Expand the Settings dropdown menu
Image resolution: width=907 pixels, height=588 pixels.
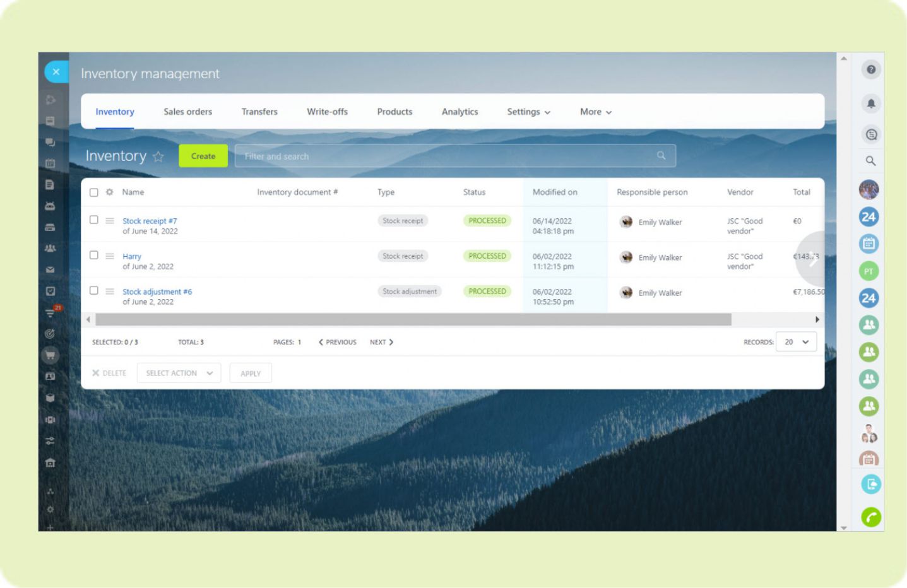pos(528,112)
